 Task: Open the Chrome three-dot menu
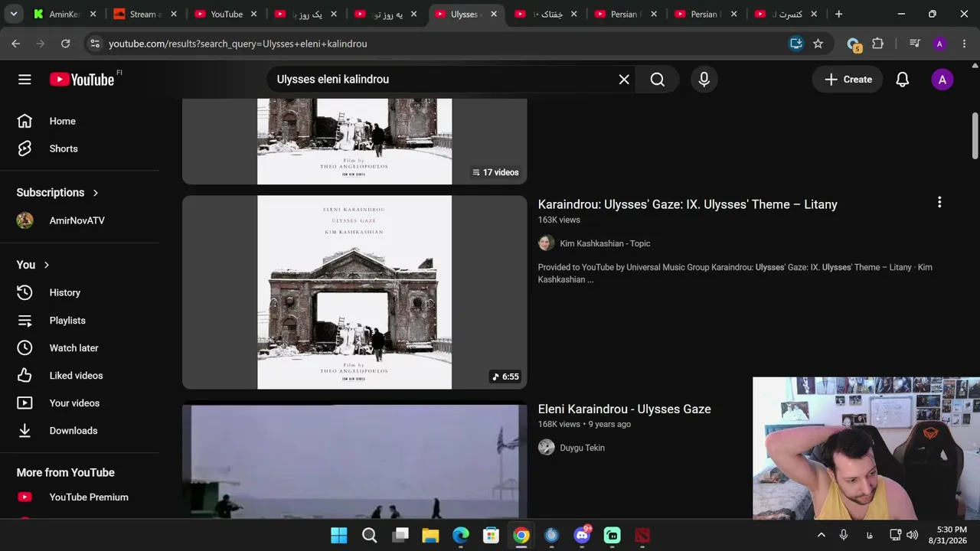click(963, 44)
